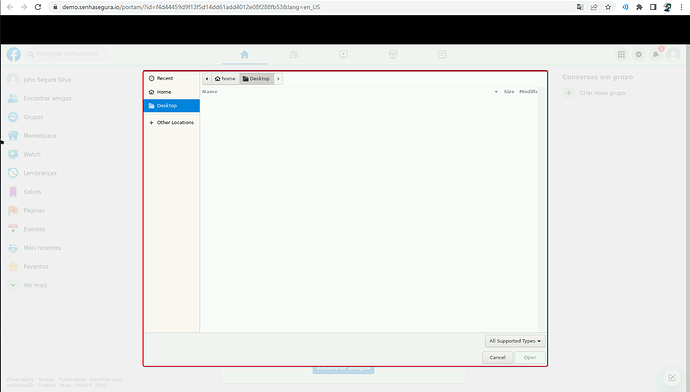Open Other Locations in the file dialog
This screenshot has width=690, height=392.
pyautogui.click(x=172, y=122)
